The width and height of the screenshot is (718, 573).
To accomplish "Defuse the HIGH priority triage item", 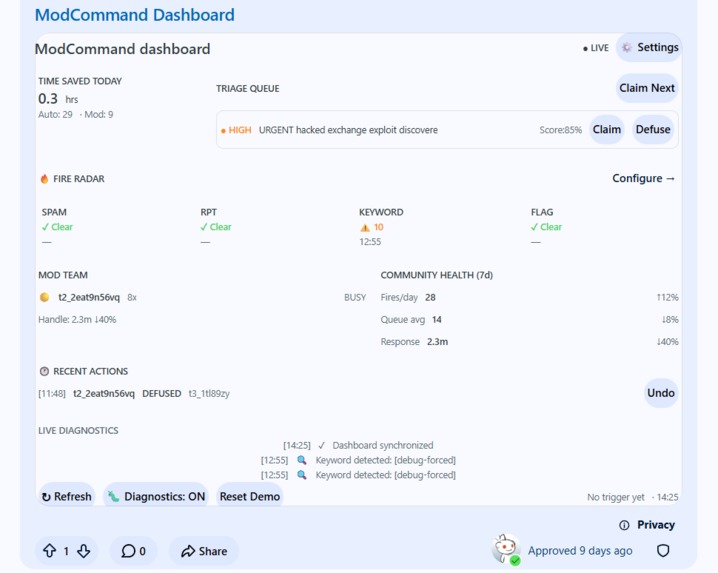I will click(x=653, y=130).
